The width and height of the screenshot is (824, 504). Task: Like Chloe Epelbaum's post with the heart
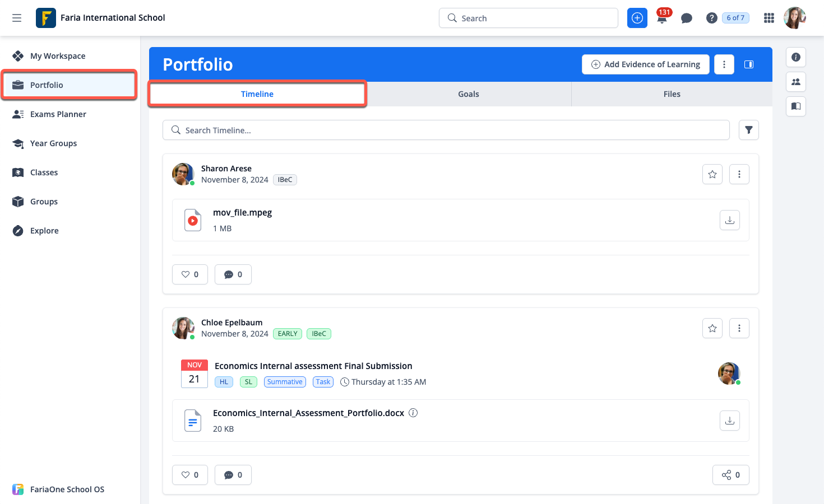tap(190, 475)
